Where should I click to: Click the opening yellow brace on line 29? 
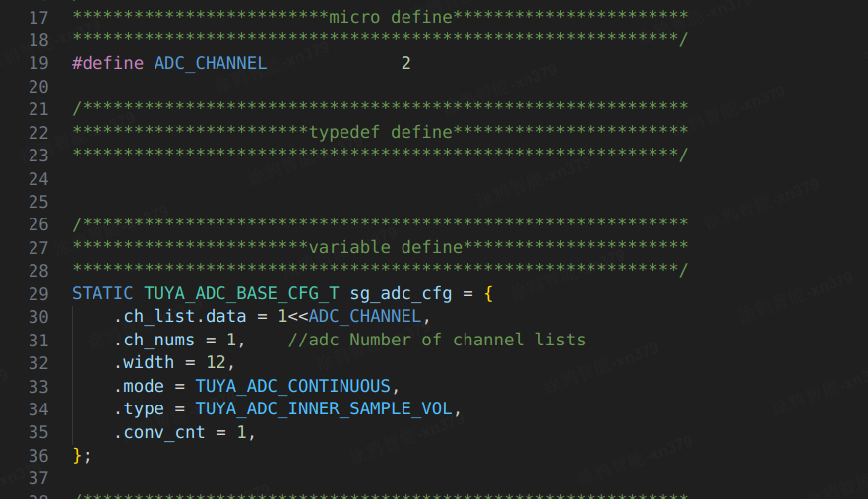tap(488, 293)
